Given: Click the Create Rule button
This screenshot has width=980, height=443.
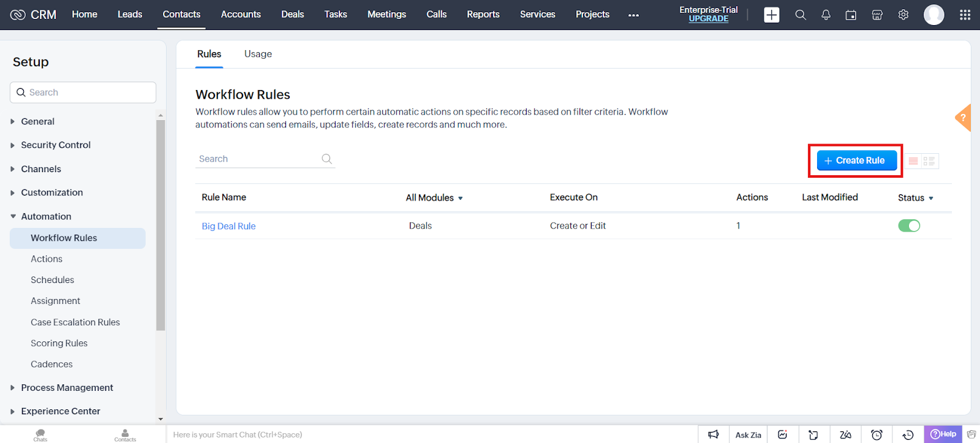Looking at the screenshot, I should pyautogui.click(x=857, y=161).
